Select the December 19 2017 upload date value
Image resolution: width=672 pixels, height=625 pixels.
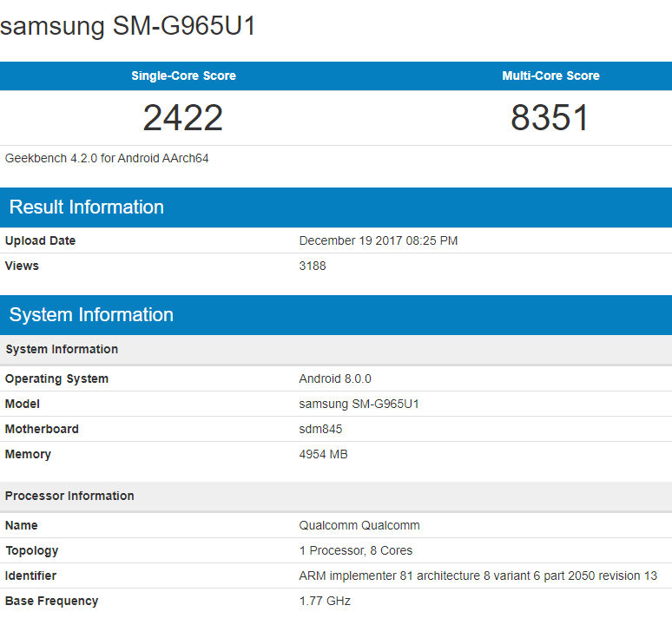378,240
